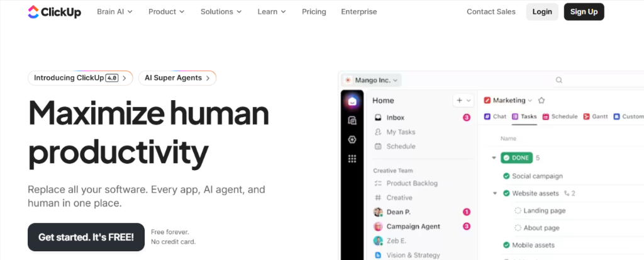Click Dean P.'s avatar
The image size is (644, 260).
pyautogui.click(x=378, y=212)
